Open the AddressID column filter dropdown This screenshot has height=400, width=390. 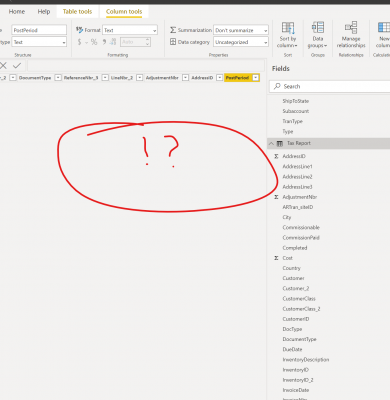(220, 78)
